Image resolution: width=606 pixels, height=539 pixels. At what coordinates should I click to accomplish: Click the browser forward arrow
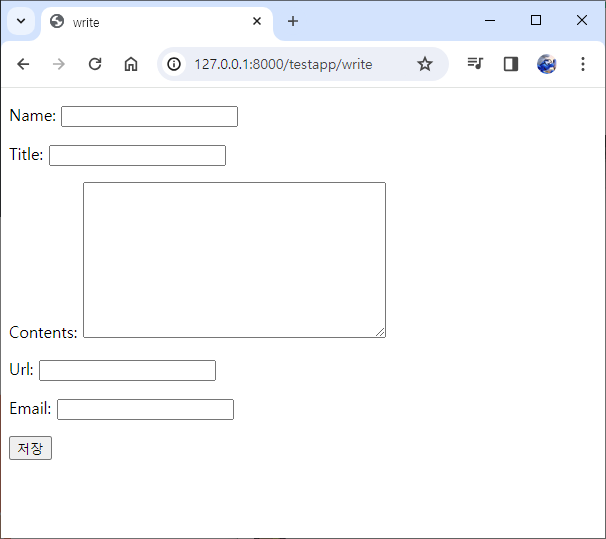59,64
